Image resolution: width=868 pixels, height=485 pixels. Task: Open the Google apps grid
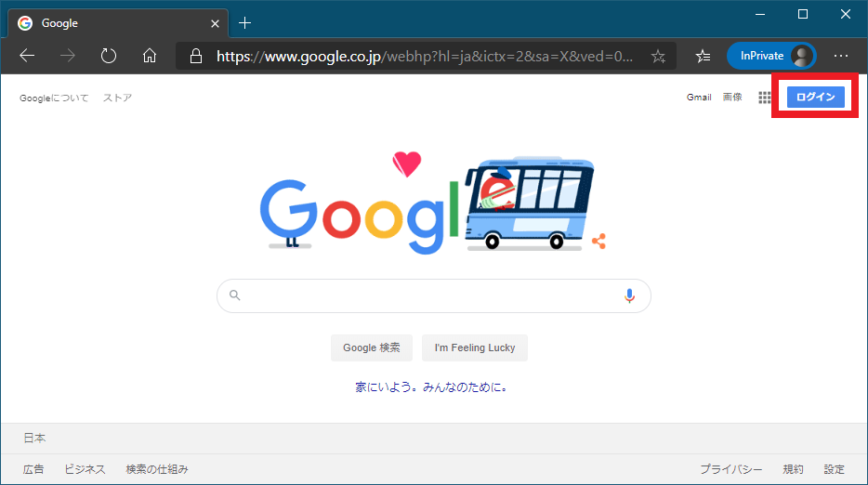point(765,98)
